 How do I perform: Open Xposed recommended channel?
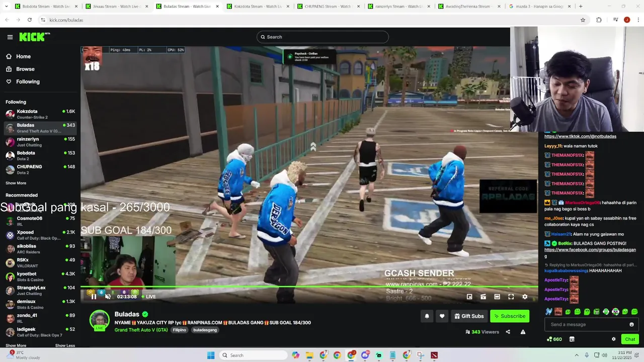(40, 235)
